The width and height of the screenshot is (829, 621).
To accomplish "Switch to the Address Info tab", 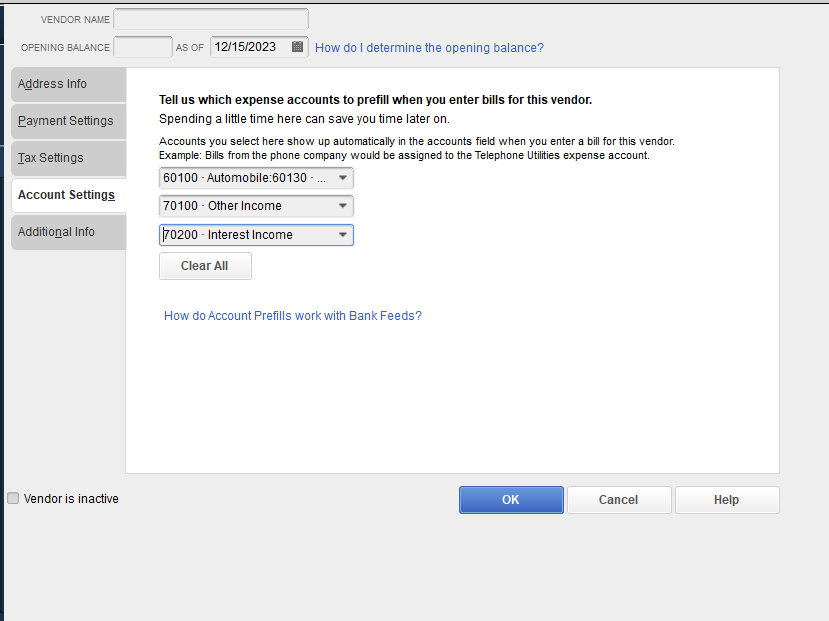I will (x=69, y=84).
